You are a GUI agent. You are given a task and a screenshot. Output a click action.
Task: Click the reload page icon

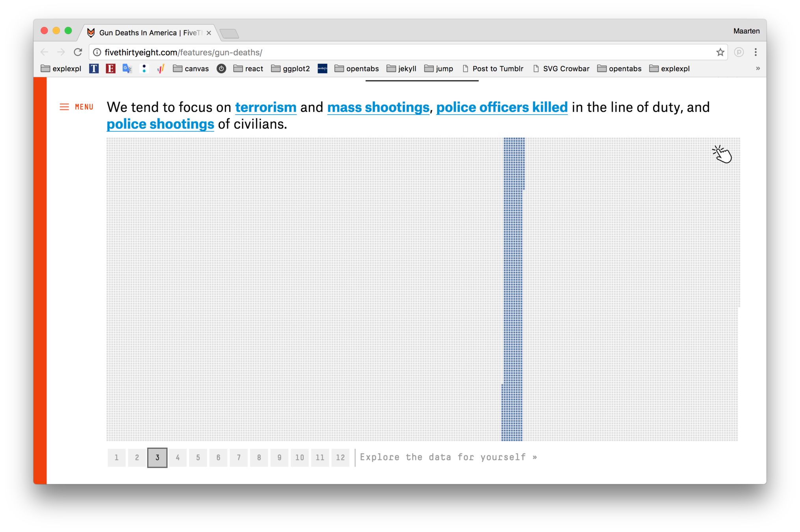click(78, 52)
